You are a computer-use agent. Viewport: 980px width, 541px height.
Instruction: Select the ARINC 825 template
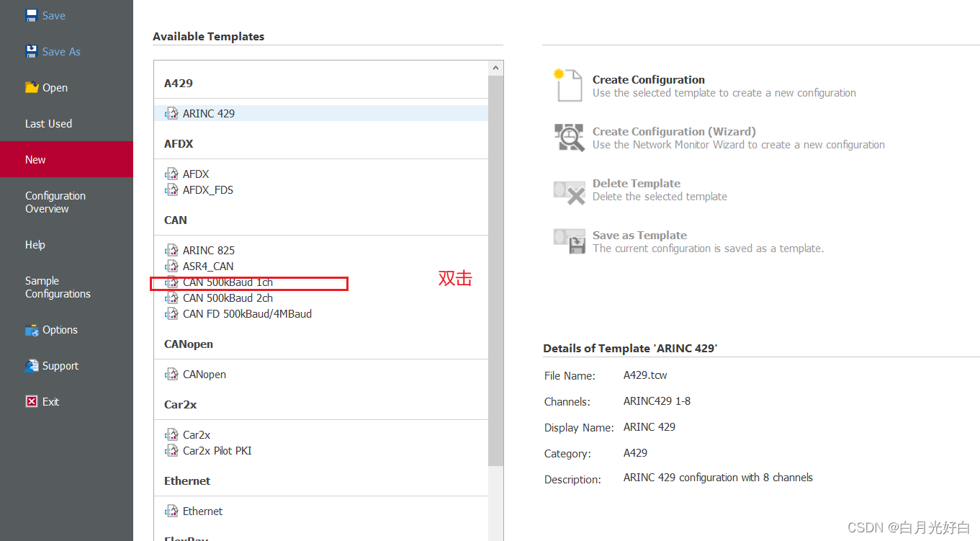click(321, 250)
